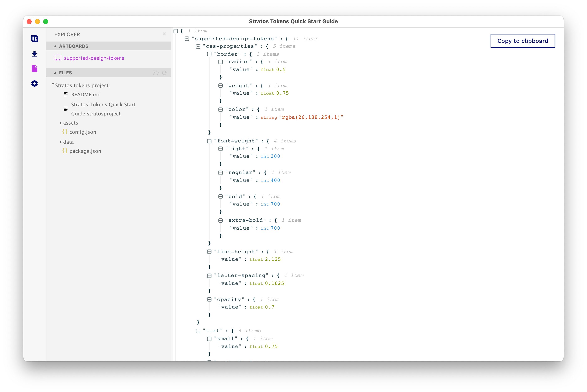The width and height of the screenshot is (587, 392).
Task: Expand the assets folder
Action: coord(60,123)
